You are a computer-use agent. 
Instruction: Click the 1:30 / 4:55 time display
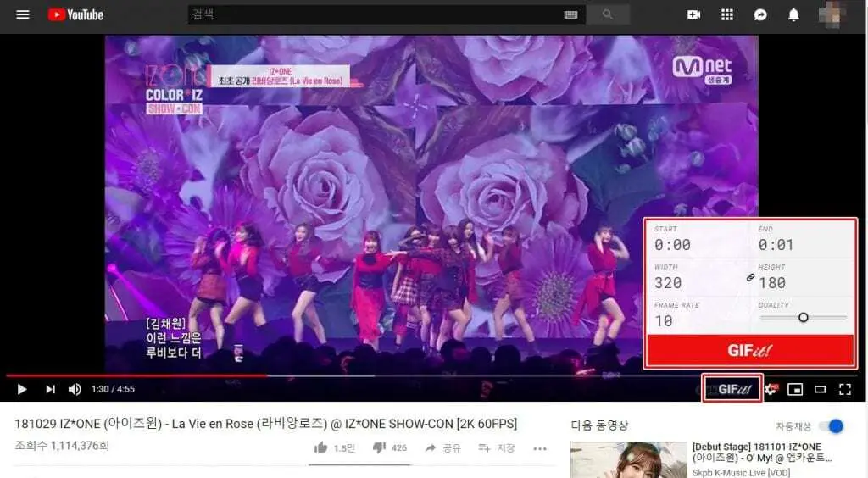pos(113,390)
